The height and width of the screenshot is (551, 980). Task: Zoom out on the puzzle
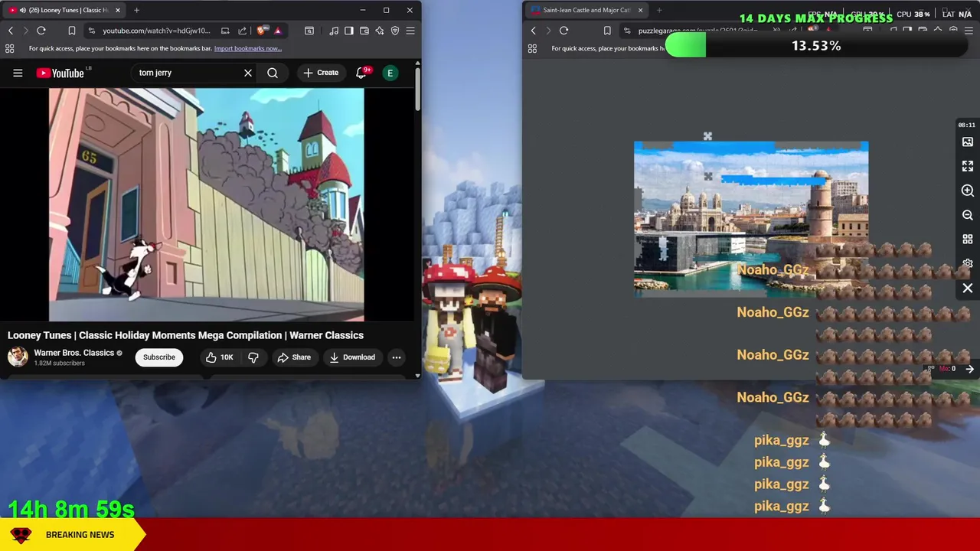(x=968, y=215)
